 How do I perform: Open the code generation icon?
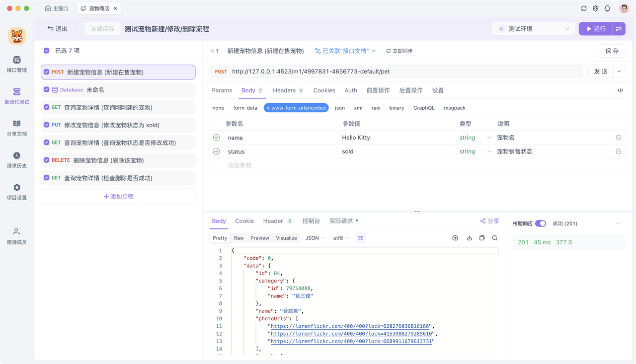[x=620, y=90]
